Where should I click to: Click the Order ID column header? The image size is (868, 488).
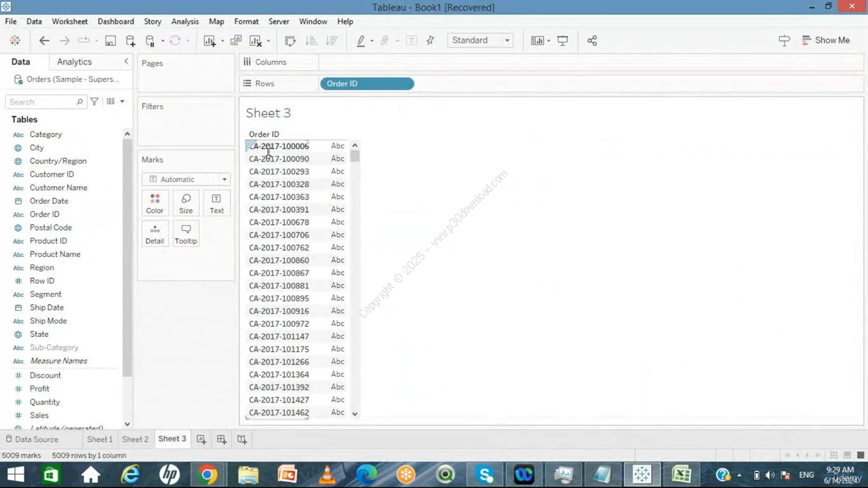click(264, 134)
